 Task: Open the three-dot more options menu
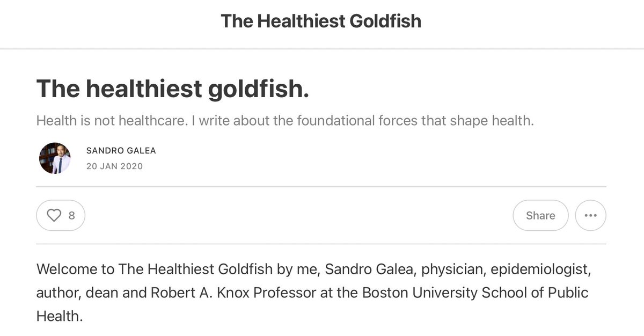590,216
